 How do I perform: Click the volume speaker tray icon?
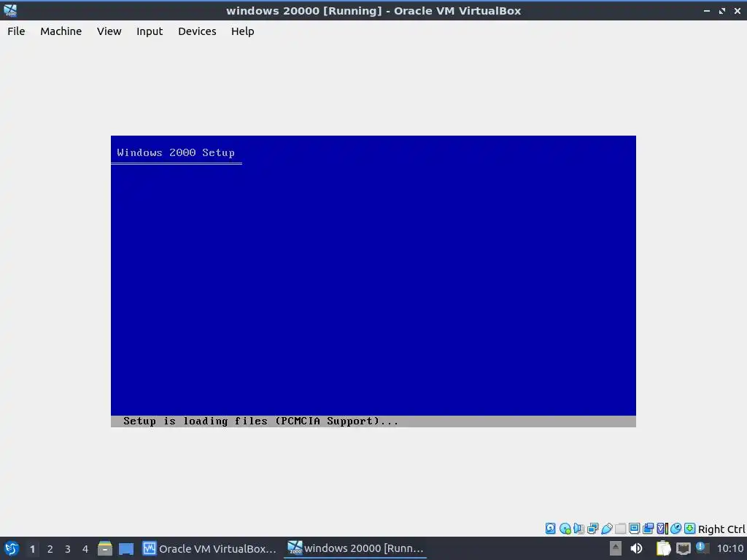pyautogui.click(x=636, y=548)
